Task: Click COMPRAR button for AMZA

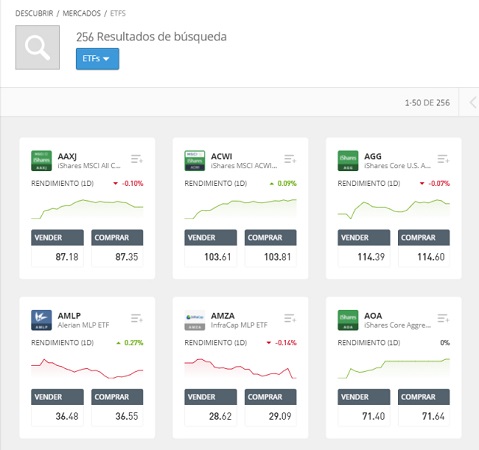Action: (x=271, y=397)
